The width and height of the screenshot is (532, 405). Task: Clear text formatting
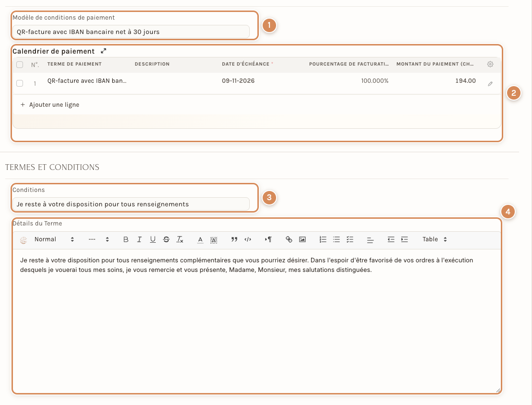(180, 240)
